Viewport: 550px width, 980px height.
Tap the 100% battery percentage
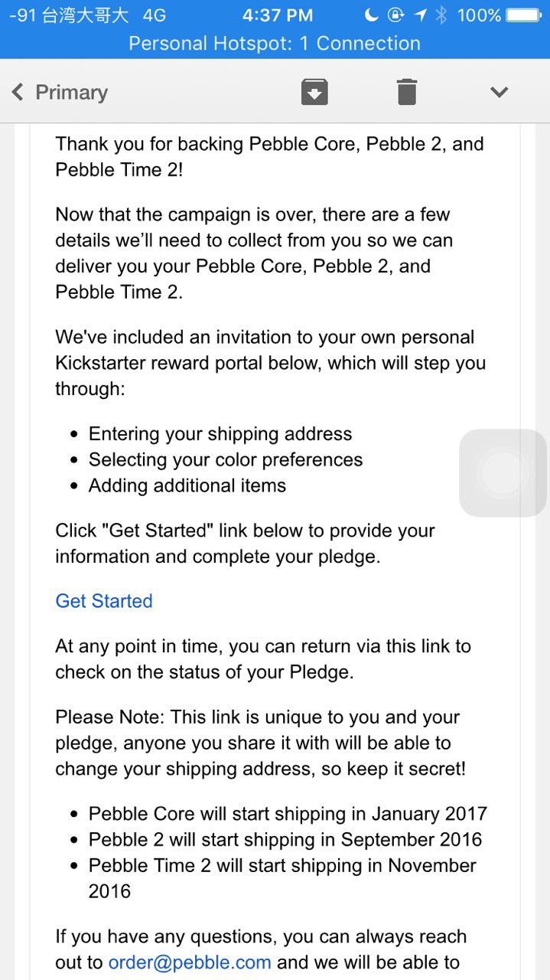[x=479, y=15]
